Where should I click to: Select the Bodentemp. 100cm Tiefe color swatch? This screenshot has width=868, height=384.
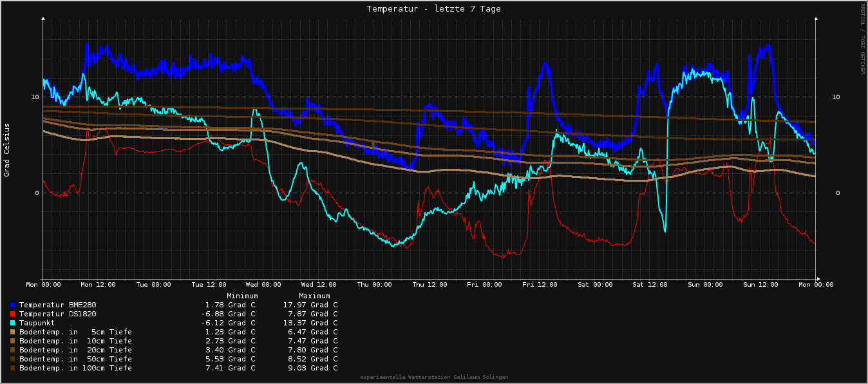(x=12, y=368)
